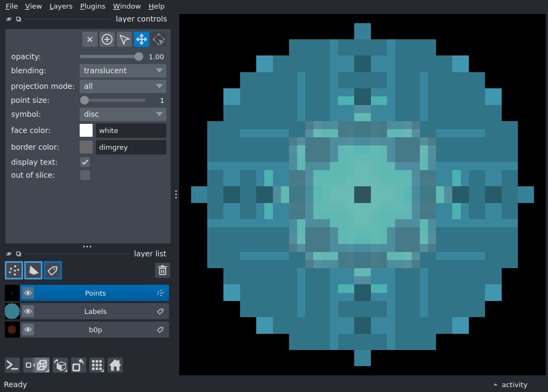Click the horizontal splitter dots above layer list
The height and width of the screenshot is (392, 548).
click(87, 247)
